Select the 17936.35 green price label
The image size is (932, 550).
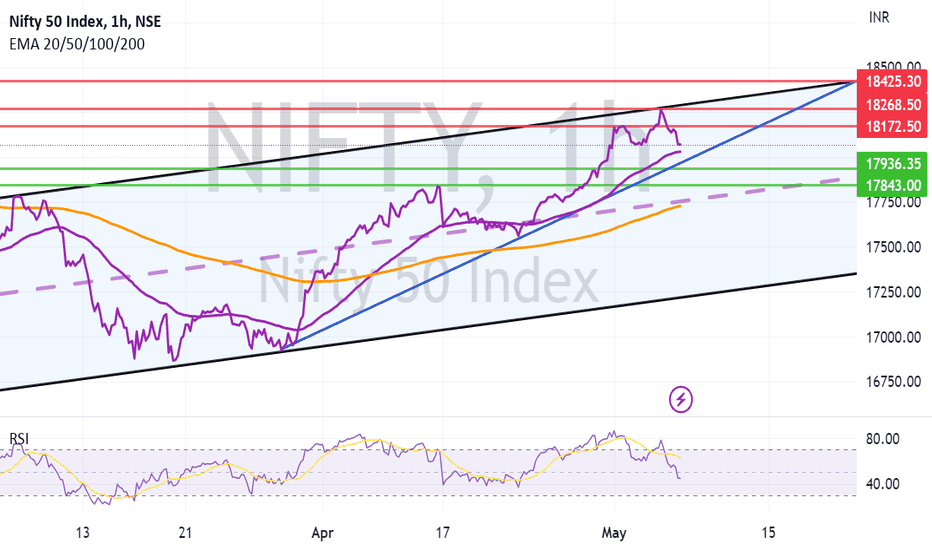[x=892, y=164]
